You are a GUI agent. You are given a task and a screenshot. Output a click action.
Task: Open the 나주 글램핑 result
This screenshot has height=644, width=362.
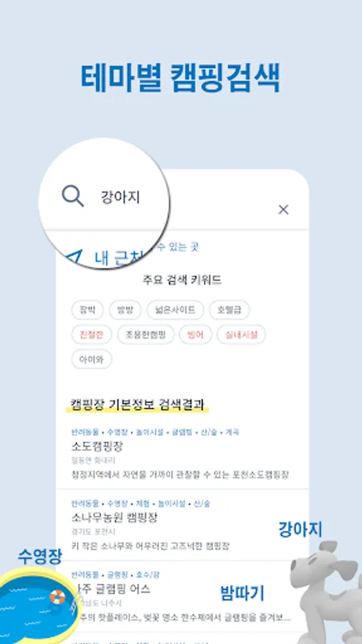coord(182,596)
